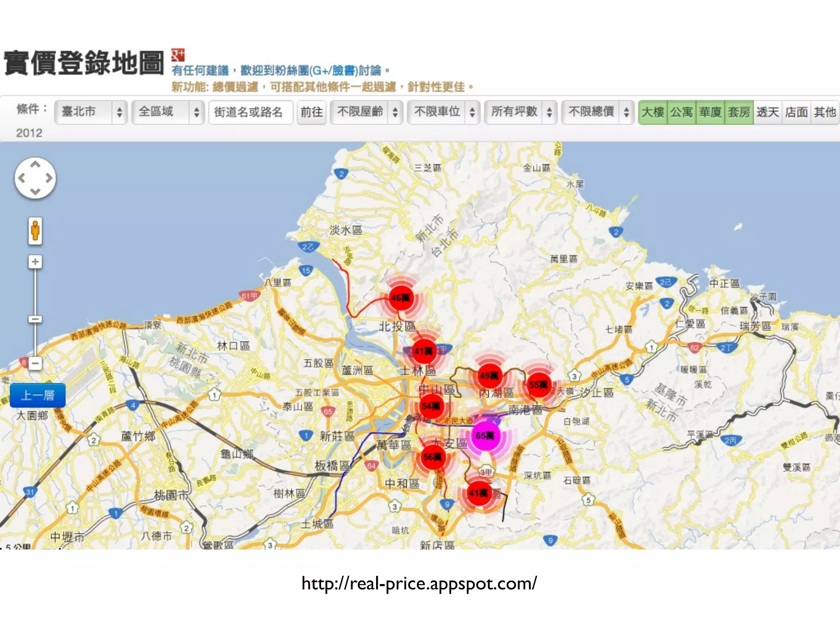Image resolution: width=840 pixels, height=630 pixels.
Task: Click the Google+ icon beside the title
Action: point(178,55)
